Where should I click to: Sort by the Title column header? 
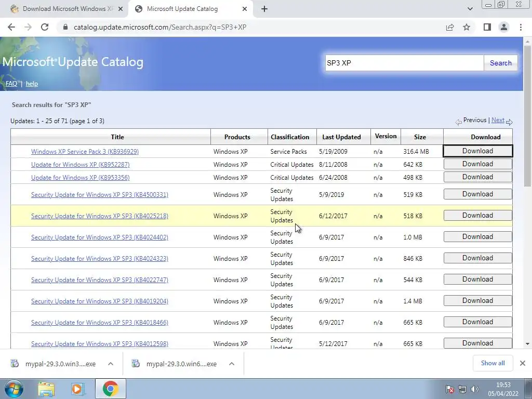point(117,137)
